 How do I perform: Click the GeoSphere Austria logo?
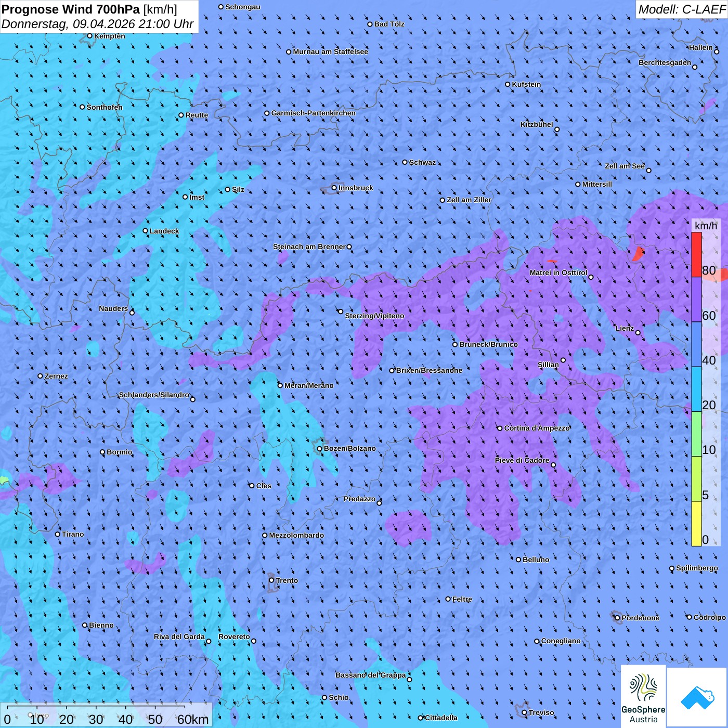click(643, 696)
